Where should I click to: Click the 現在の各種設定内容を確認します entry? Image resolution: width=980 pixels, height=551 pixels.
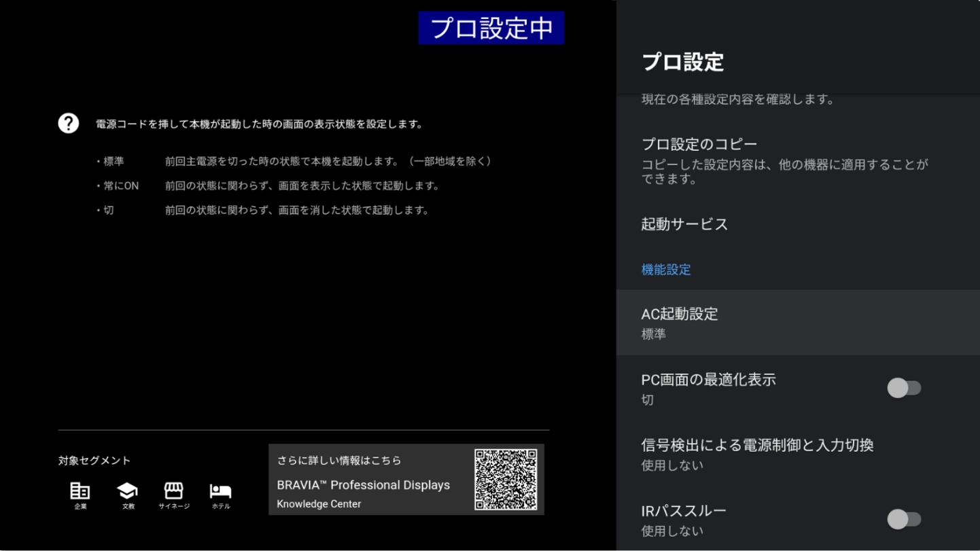737,100
